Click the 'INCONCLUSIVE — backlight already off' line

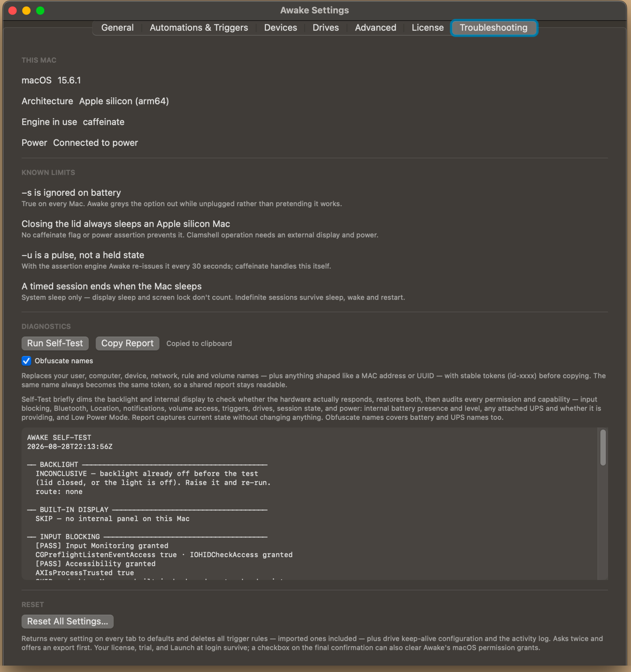(x=147, y=474)
